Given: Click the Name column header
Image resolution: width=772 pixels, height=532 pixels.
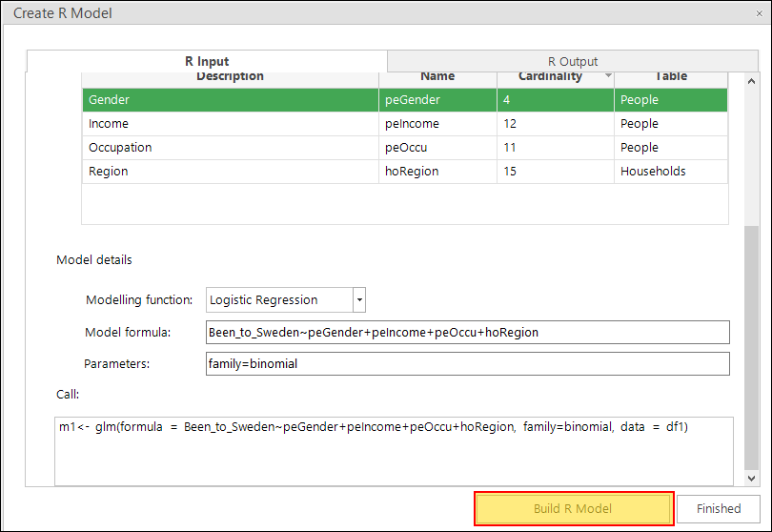Looking at the screenshot, I should click(437, 78).
